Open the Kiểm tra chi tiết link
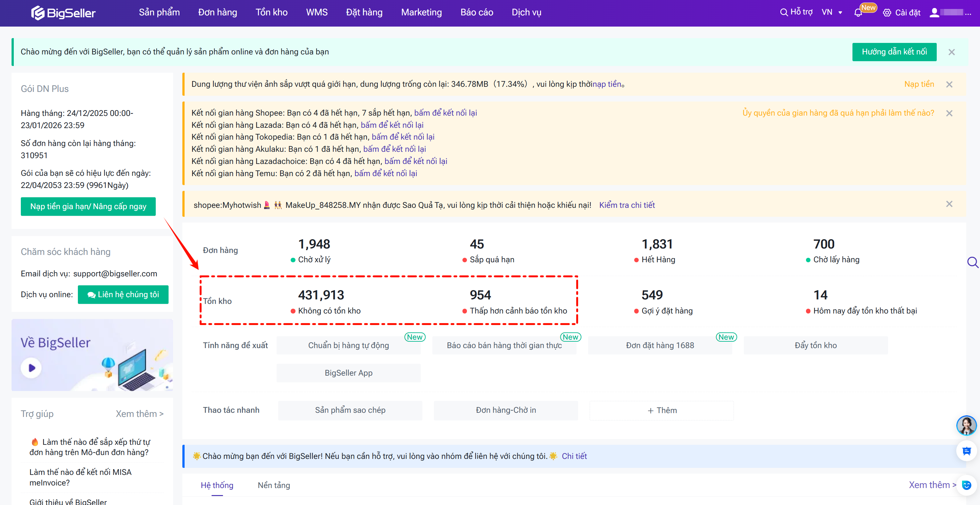The image size is (980, 505). click(627, 205)
